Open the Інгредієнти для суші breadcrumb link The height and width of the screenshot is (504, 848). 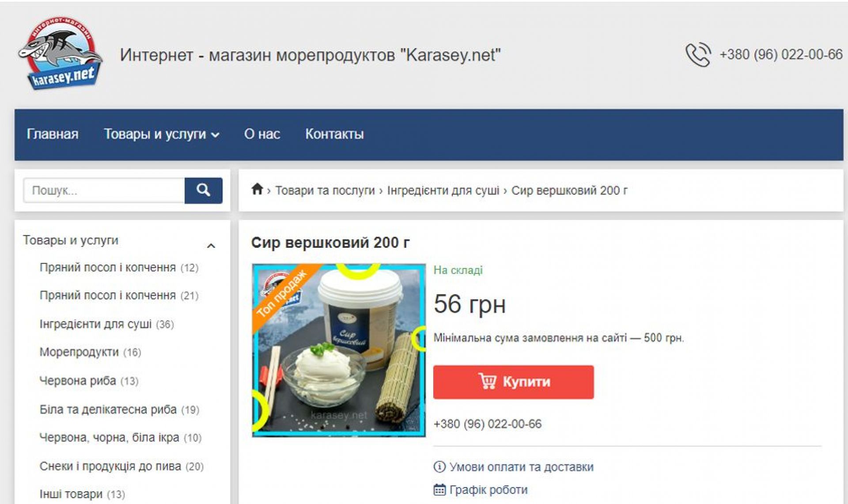(x=443, y=190)
